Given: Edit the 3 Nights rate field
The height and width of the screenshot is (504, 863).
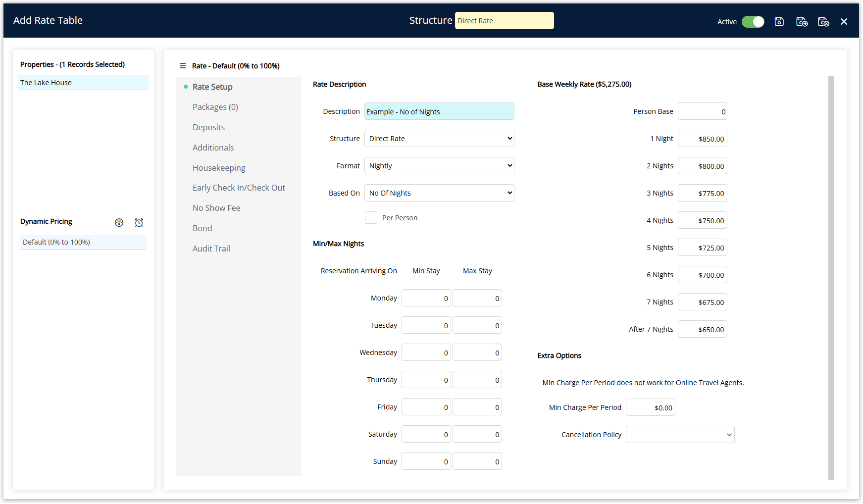Looking at the screenshot, I should 703,193.
